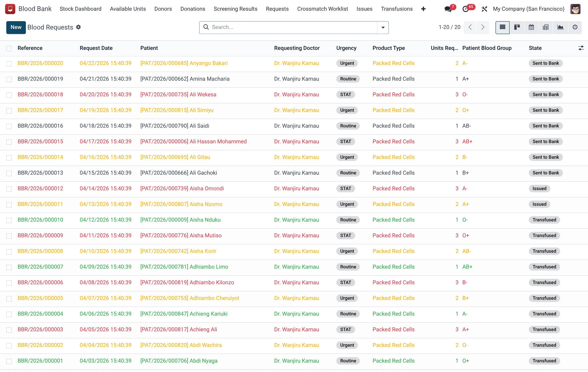Viewport: 588px width, 372px height.
Task: Open the messages conversation icon
Action: (x=448, y=9)
